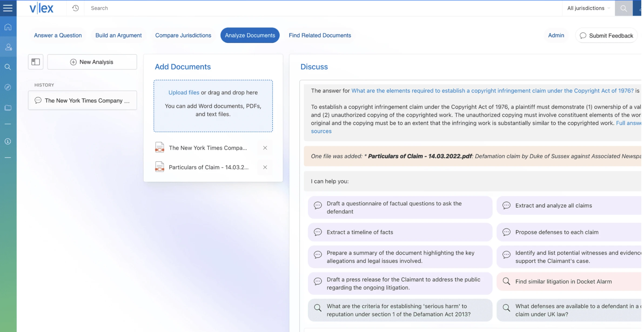Screen dimensions: 644x332
Task: Open search history clock icon
Action: click(75, 8)
